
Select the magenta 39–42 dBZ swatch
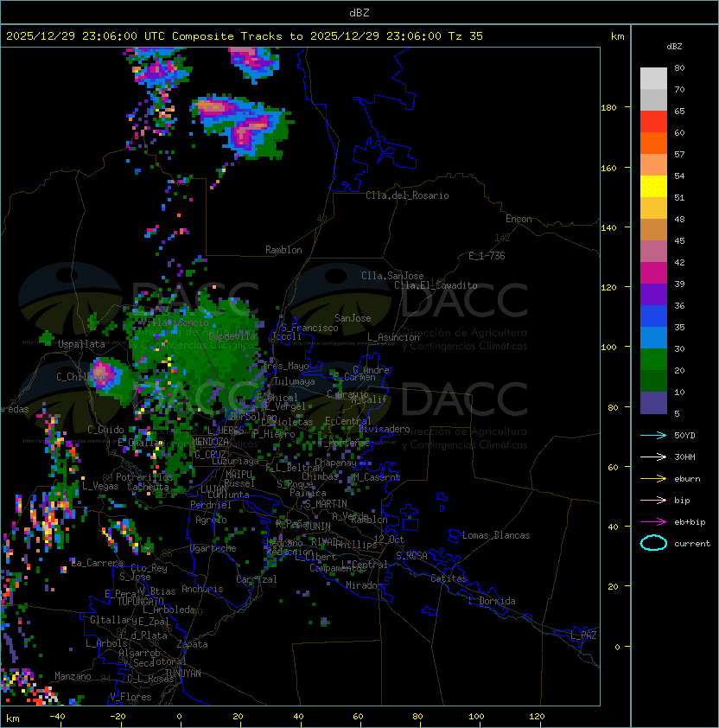tap(653, 273)
